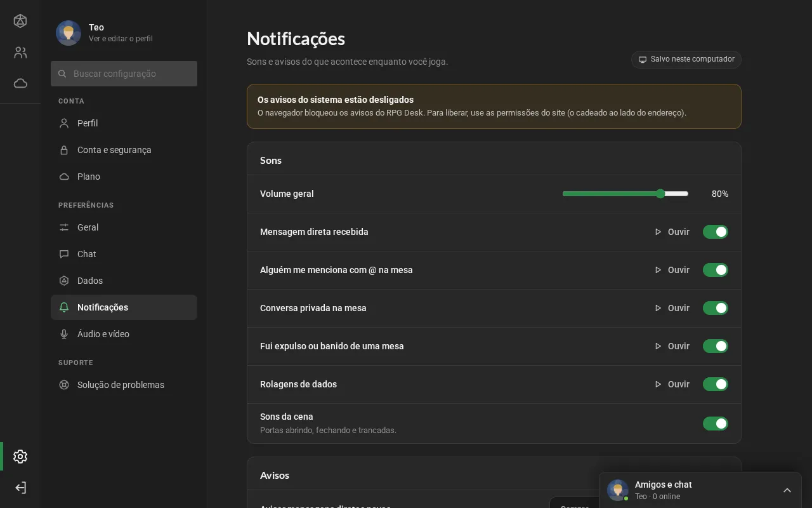Viewport: 812px width, 508px height.
Task: Click the 'Portas abrindo, fechando e trancadas.' description
Action: [x=328, y=431]
